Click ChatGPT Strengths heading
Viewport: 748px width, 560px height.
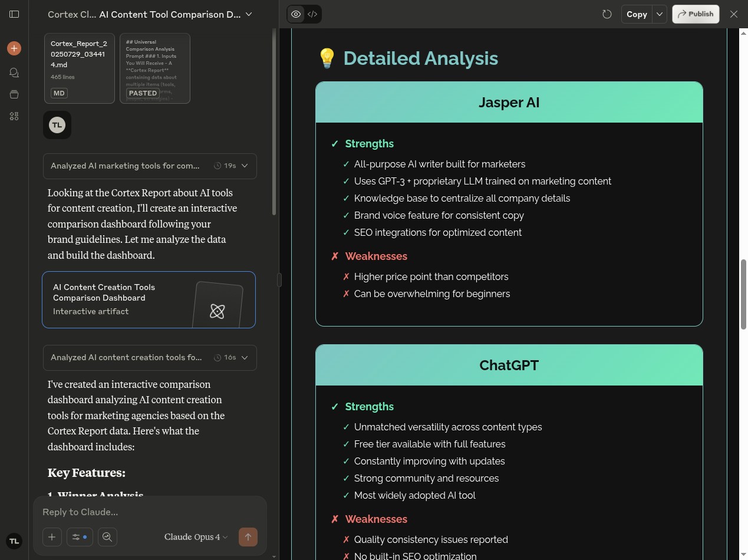click(x=370, y=407)
